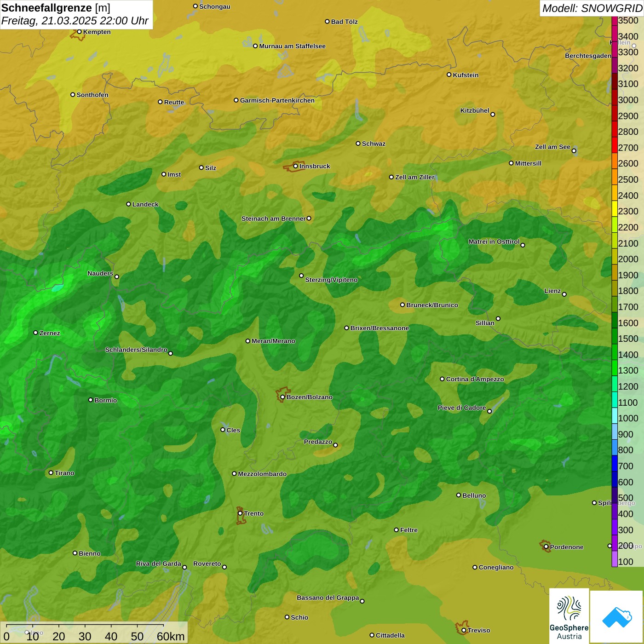
Task: Click the Kufstein location dot
Action: pyautogui.click(x=449, y=75)
